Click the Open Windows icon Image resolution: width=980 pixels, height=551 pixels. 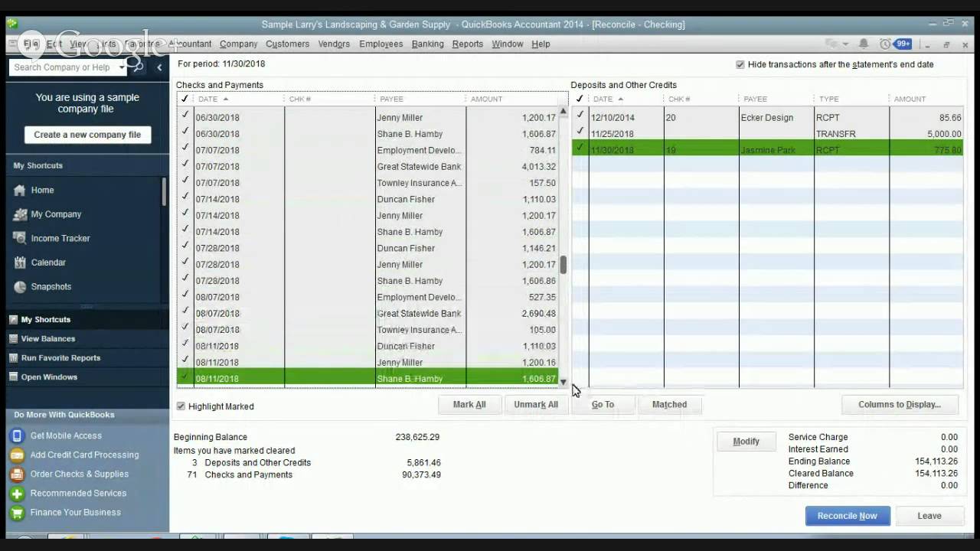point(13,377)
